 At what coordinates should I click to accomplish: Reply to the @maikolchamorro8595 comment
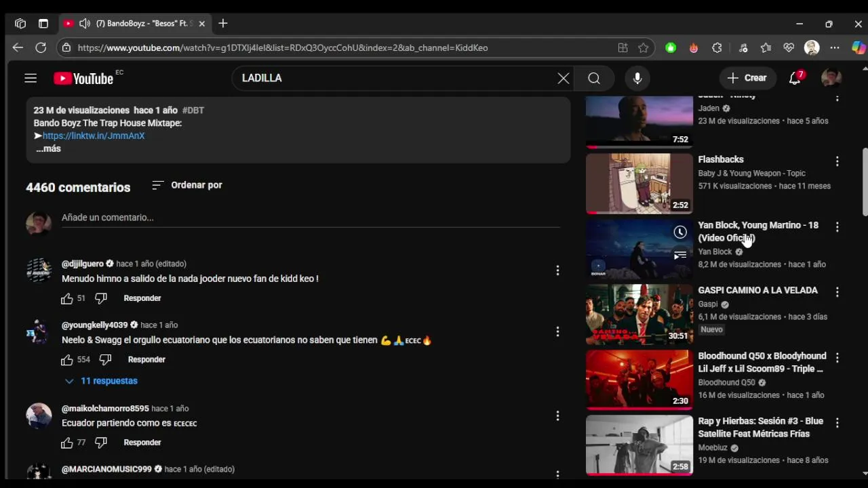point(142,443)
